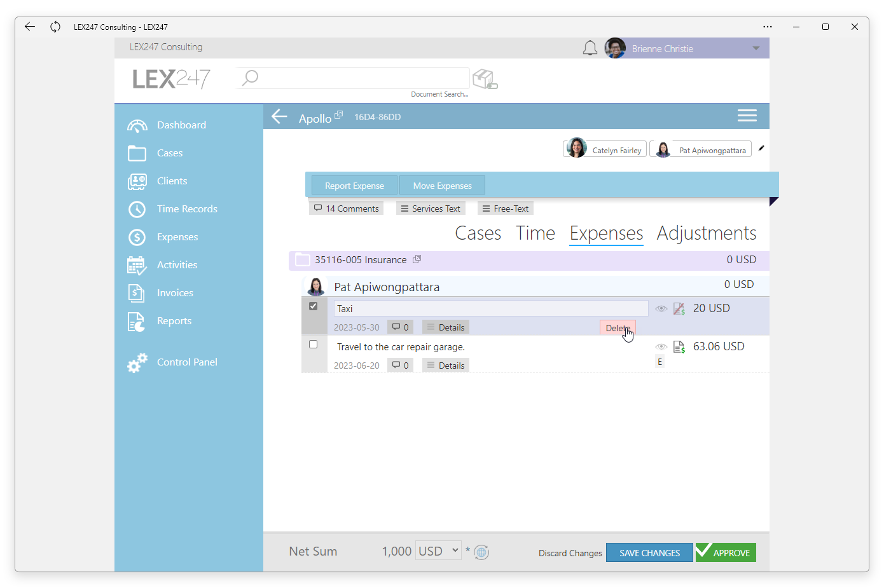Open Free-Text section
Image resolution: width=884 pixels, height=588 pixels.
click(506, 209)
